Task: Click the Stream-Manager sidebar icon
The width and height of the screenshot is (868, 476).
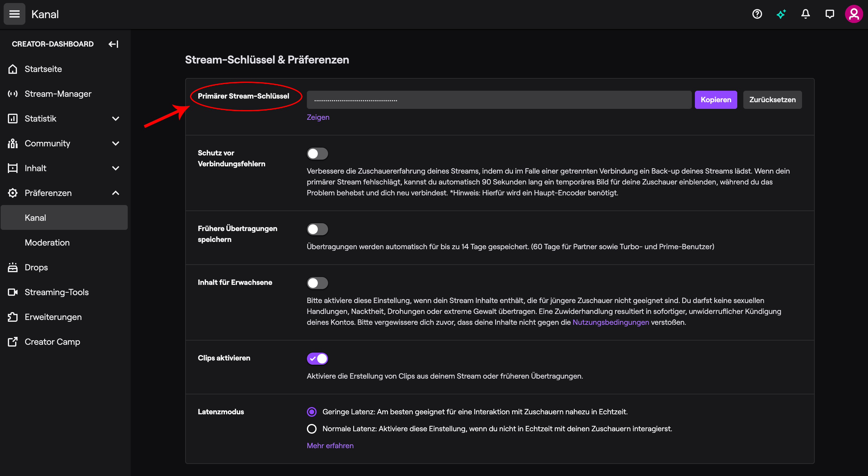Action: 13,93
